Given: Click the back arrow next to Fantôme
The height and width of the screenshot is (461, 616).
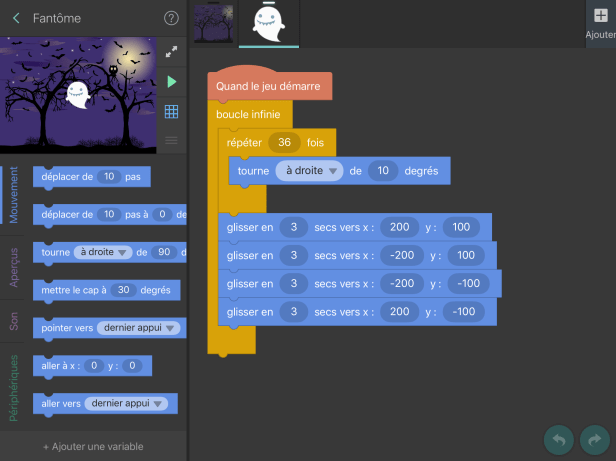Looking at the screenshot, I should [x=16, y=18].
